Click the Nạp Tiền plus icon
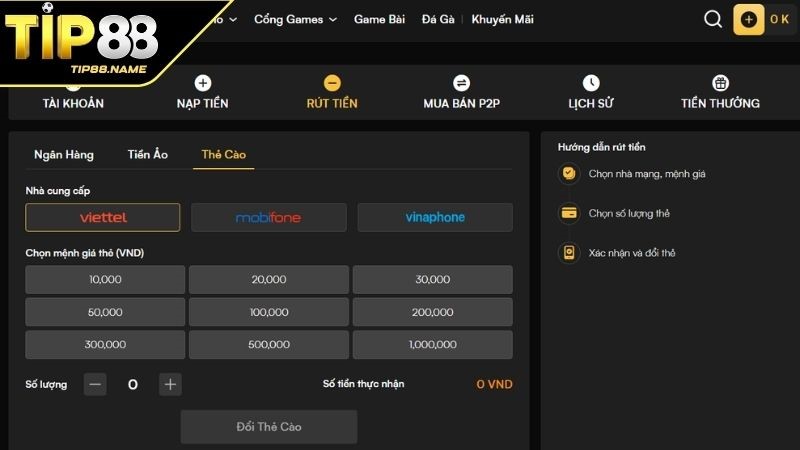Viewport: 800px width, 450px height. pyautogui.click(x=203, y=83)
